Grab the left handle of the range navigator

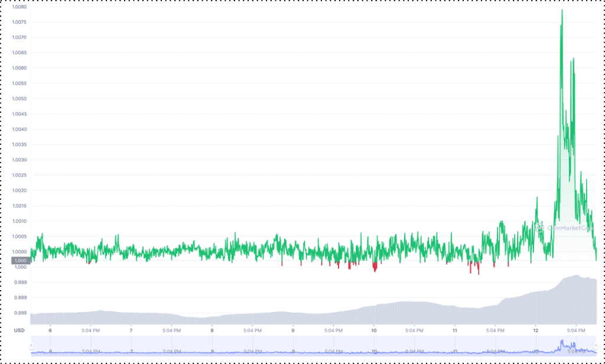(x=32, y=345)
